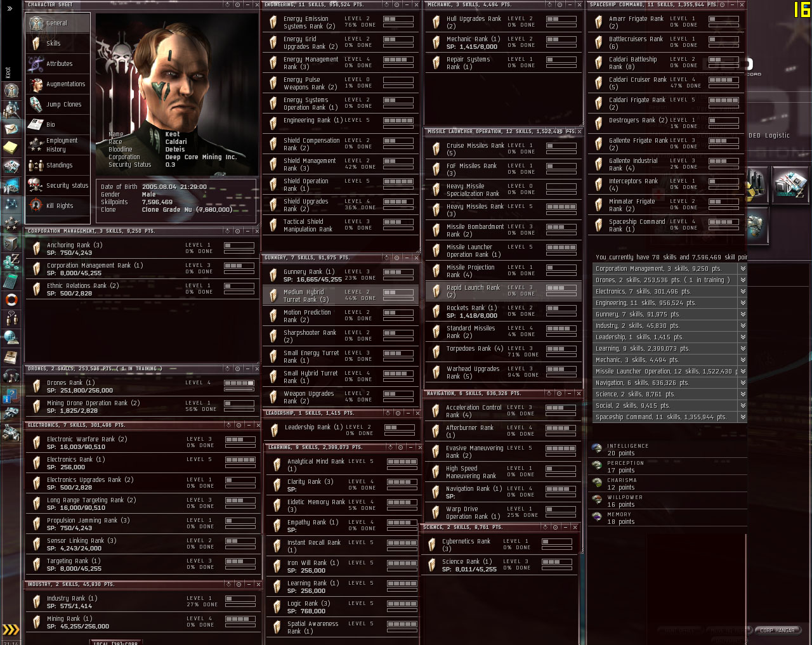Screen dimensions: 812x645
Task: Select the highlighted Rapid Launch Rank (2) skill row
Action: click(x=503, y=290)
